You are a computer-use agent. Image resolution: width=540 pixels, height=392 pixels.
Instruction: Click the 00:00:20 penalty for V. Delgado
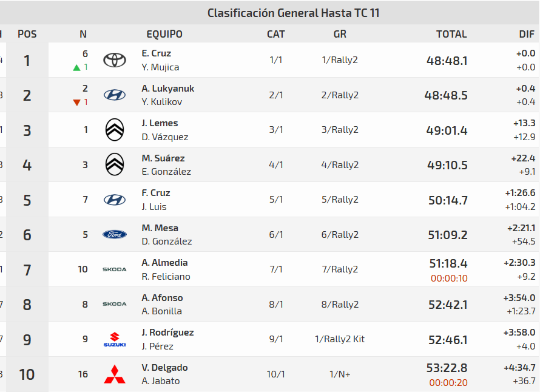tap(448, 383)
